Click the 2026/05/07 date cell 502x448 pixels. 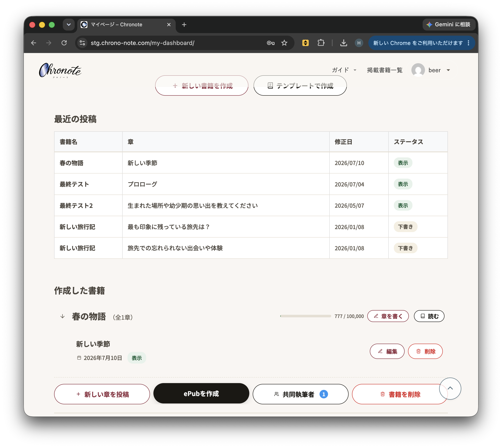359,205
